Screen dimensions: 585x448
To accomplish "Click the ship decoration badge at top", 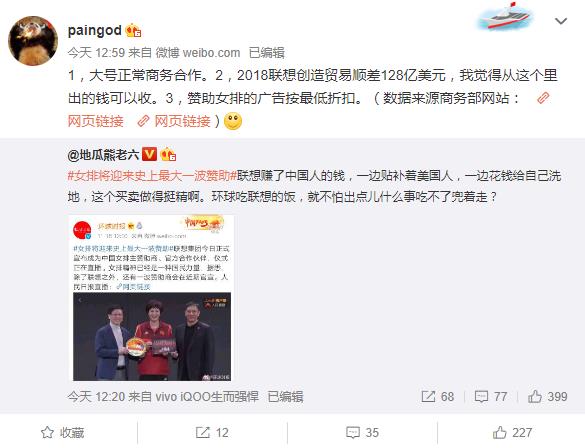I will (506, 16).
